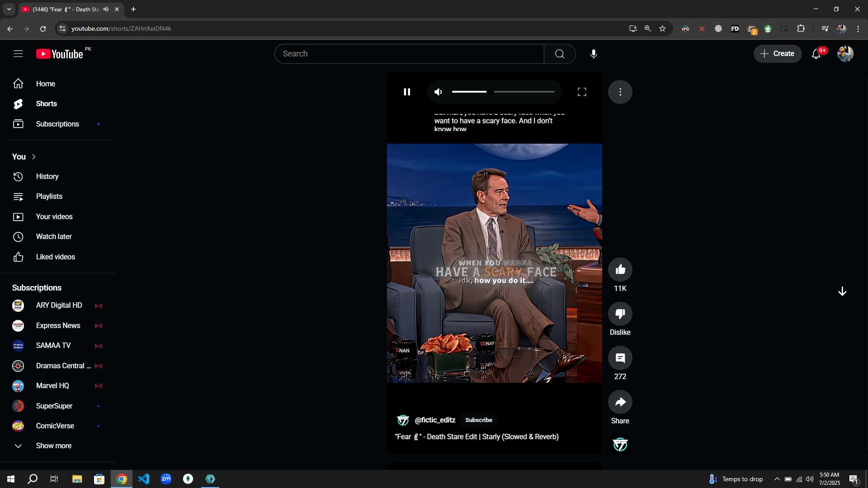Screen dimensions: 868x488
Task: Open the FD extension icon
Action: pos(735,28)
